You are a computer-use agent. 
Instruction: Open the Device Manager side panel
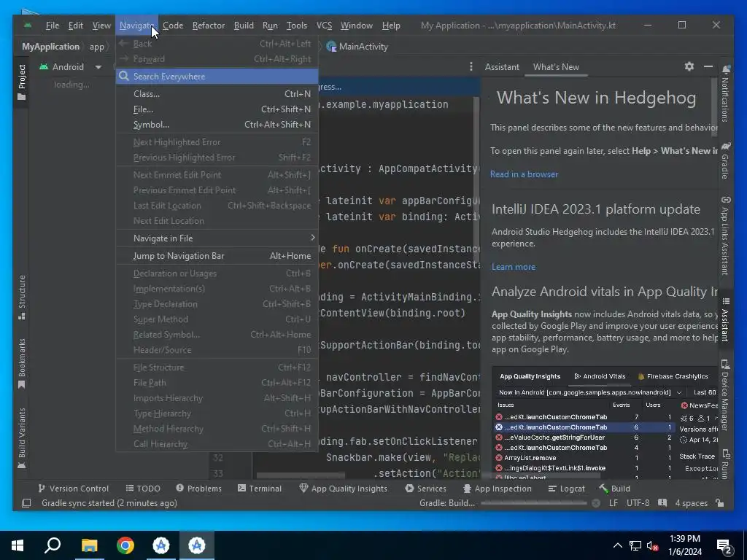(x=725, y=394)
